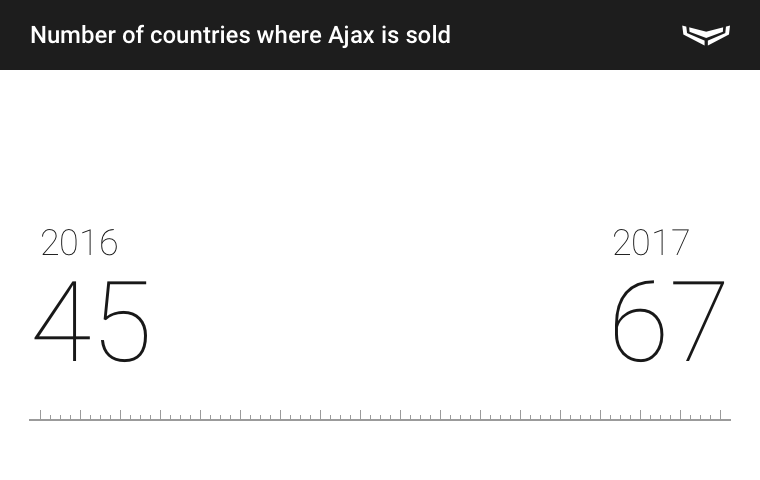This screenshot has width=760, height=480.
Task: Click the leftmost tick of the ruler scale
Action: pyautogui.click(x=41, y=414)
